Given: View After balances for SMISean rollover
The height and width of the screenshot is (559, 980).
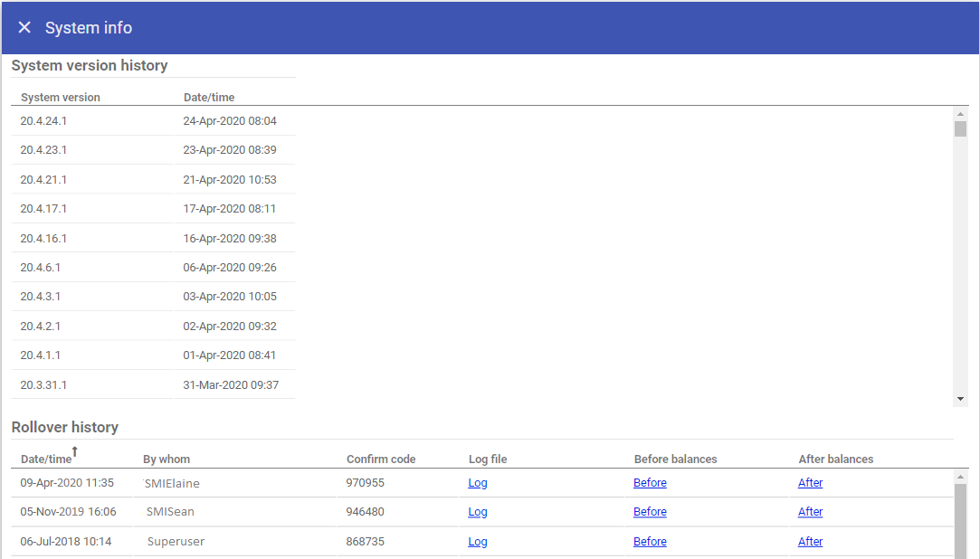Looking at the screenshot, I should coord(810,512).
